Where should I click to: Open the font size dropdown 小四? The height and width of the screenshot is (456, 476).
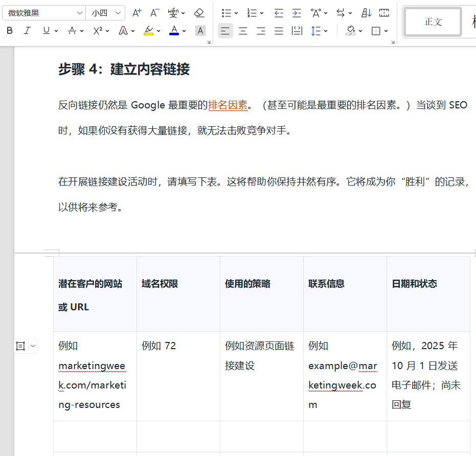coord(119,13)
